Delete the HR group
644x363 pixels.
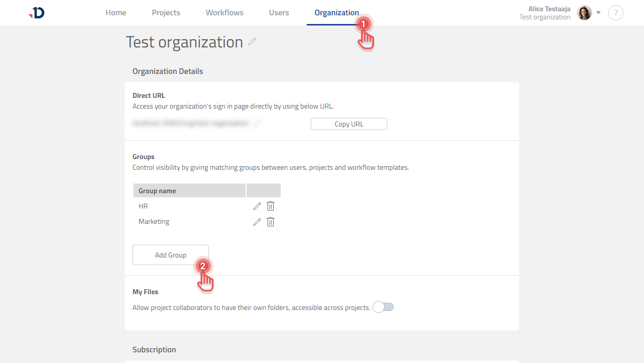(271, 206)
